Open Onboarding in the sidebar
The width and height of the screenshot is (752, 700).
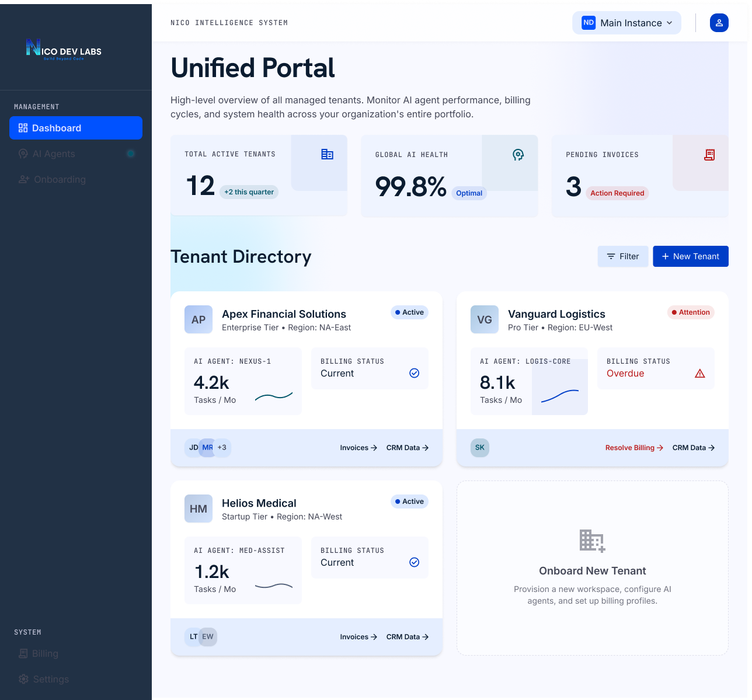76,179
